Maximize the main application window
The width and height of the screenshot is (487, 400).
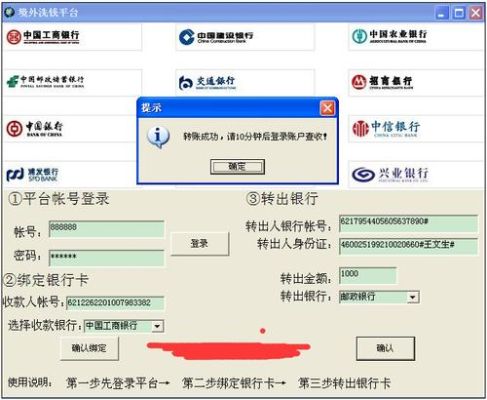click(x=459, y=13)
